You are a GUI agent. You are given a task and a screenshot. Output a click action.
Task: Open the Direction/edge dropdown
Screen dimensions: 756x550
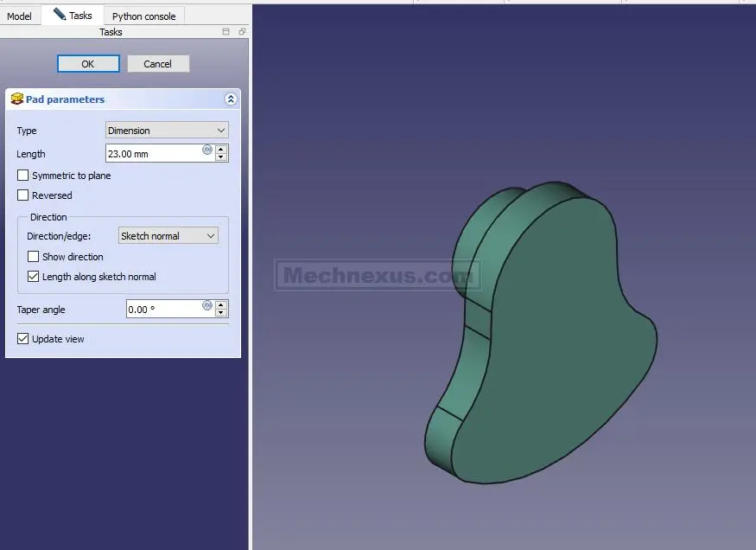click(168, 236)
